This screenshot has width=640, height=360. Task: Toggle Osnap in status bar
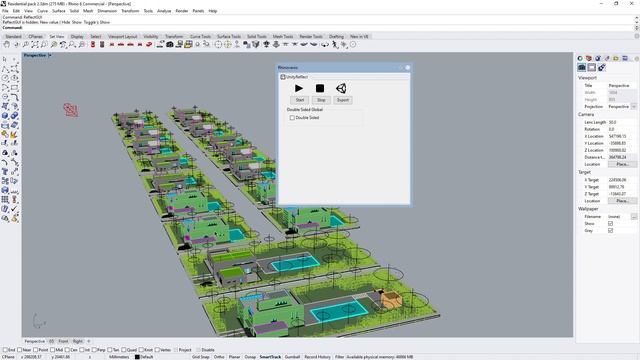click(x=250, y=357)
